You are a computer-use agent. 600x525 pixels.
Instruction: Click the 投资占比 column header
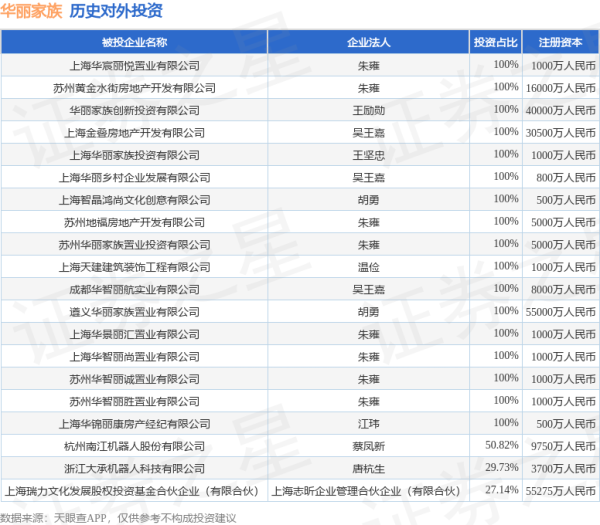tap(496, 42)
